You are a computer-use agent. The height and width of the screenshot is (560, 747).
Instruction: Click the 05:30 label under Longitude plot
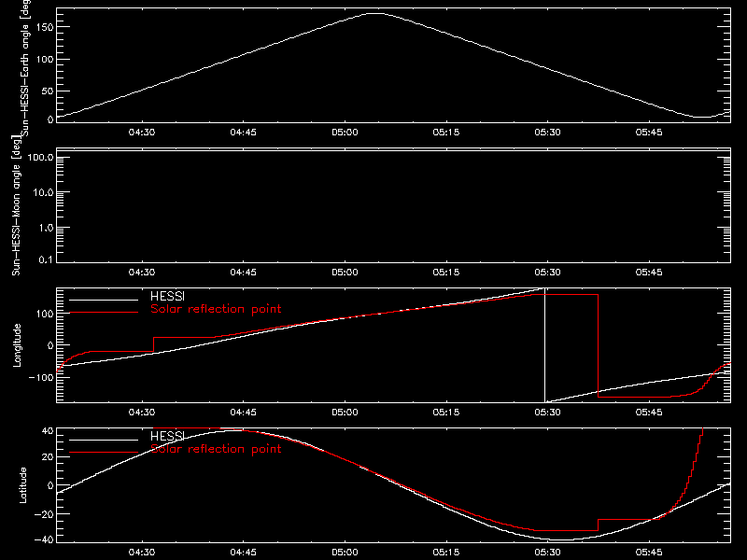(x=547, y=413)
